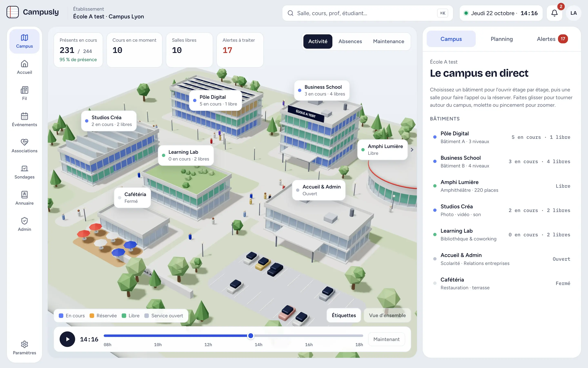Screen dimensions: 588x368
Task: Click the timeline slider handle
Action: pos(251,336)
